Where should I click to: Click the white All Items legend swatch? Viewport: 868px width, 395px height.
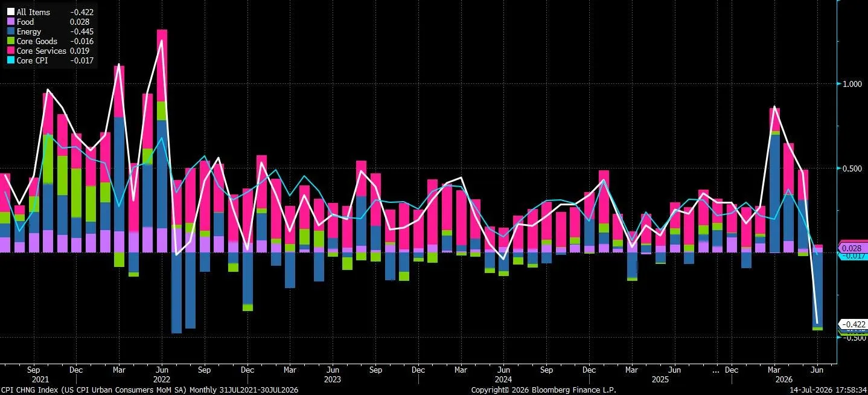click(x=11, y=12)
